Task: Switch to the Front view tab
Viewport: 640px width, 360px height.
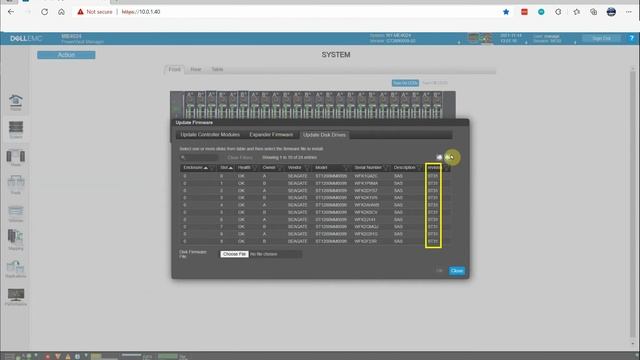Action: click(x=174, y=69)
